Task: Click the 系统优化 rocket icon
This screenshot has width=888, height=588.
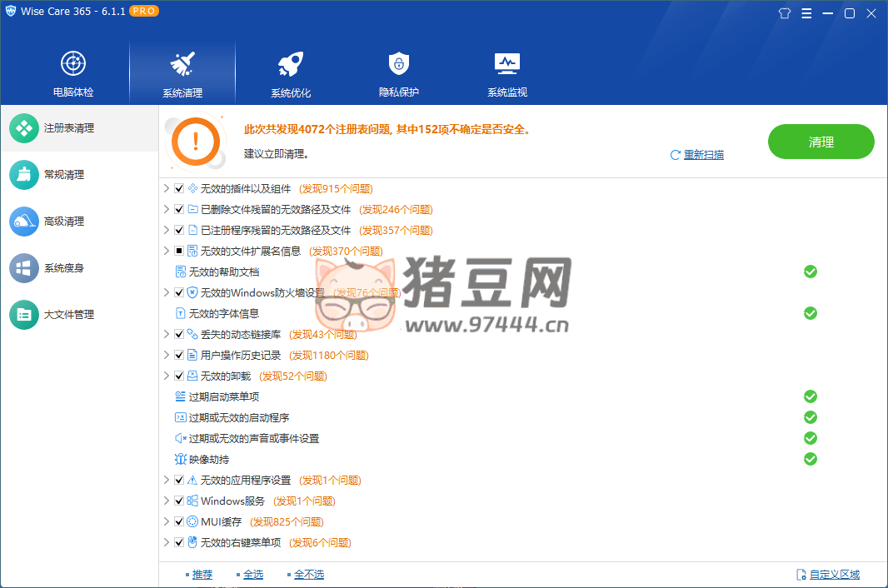Action: (290, 64)
